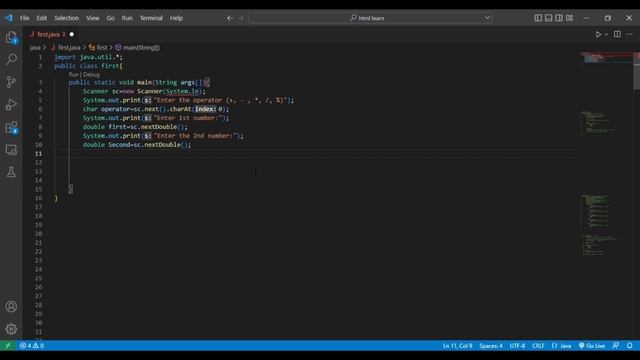Open the Run and Debug view
This screenshot has width=640, height=360.
11,104
